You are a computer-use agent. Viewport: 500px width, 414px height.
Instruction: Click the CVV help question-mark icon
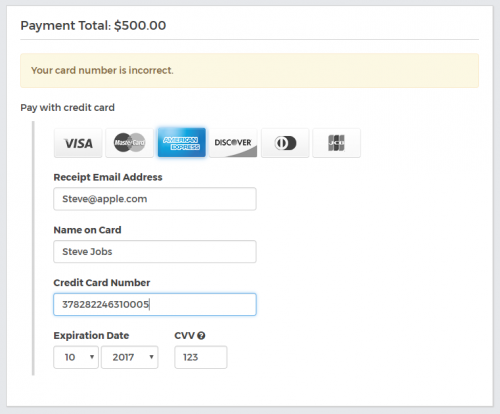[x=201, y=336]
